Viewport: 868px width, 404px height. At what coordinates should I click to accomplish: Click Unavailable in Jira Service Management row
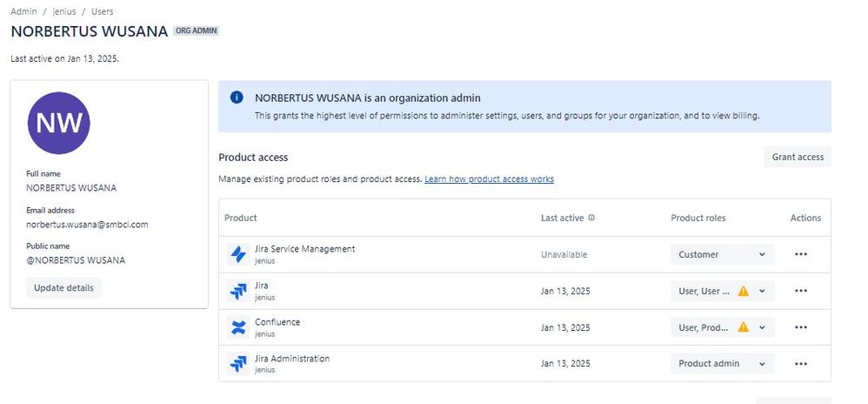click(564, 254)
